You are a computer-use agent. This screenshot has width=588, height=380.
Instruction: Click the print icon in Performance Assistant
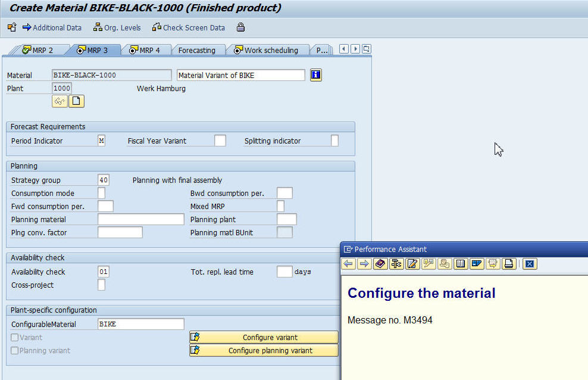coord(509,263)
